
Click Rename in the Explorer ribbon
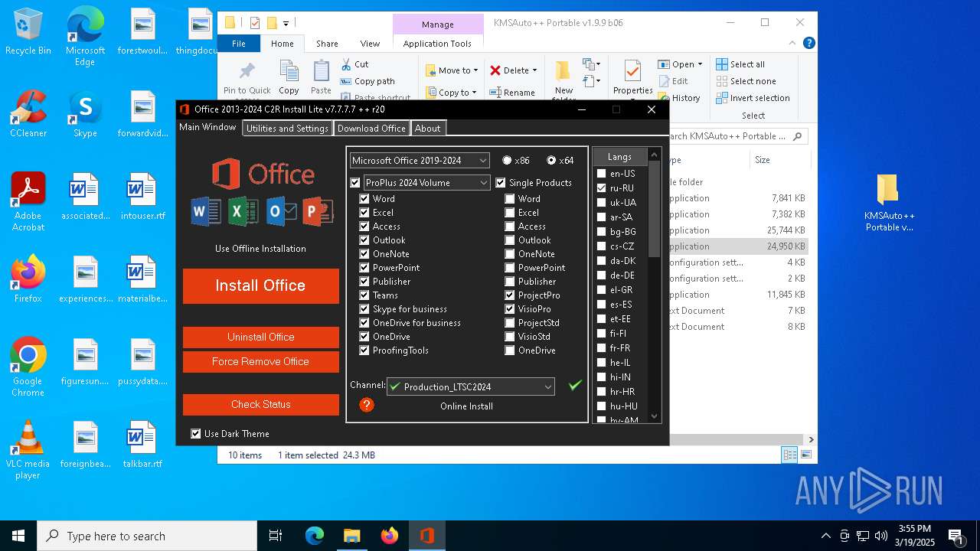click(x=512, y=93)
